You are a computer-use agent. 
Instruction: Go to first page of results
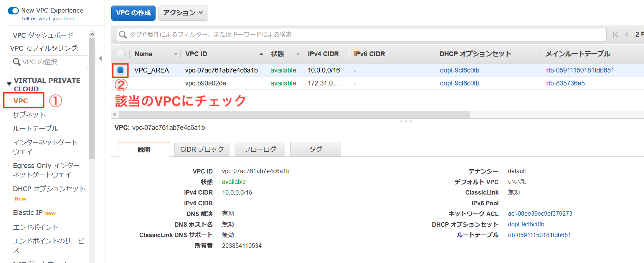click(615, 34)
